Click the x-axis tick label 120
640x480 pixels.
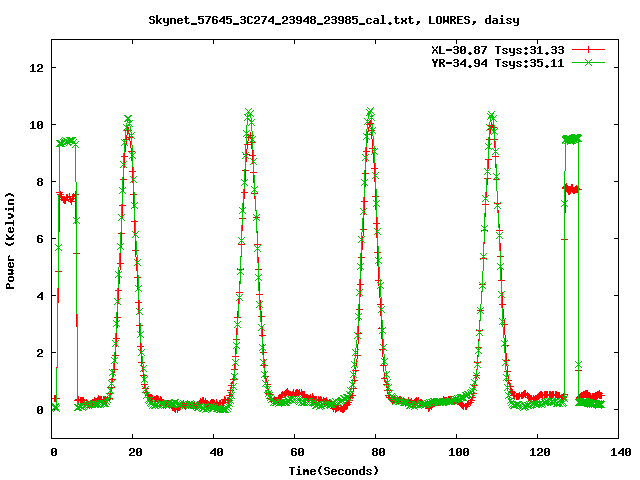tap(540, 452)
